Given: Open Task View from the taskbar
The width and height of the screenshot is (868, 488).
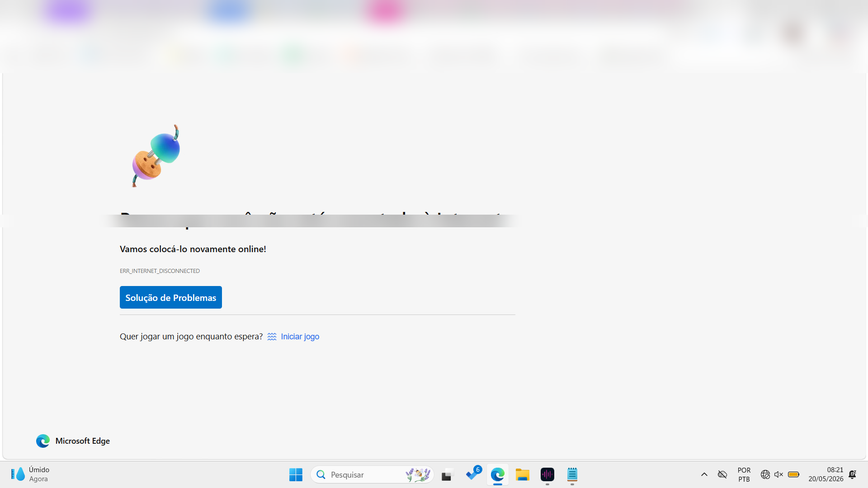Looking at the screenshot, I should (447, 474).
